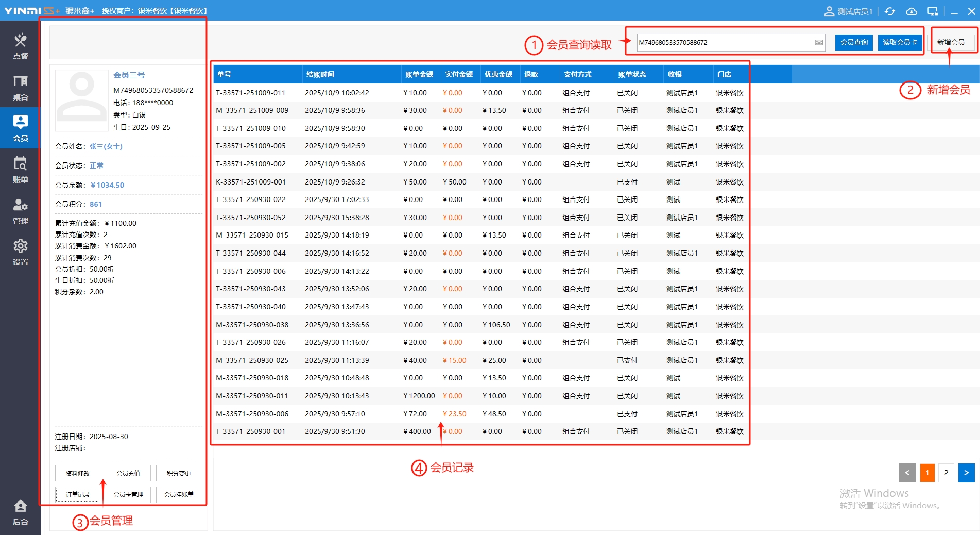Switch to the 订单记录 order records view

click(x=78, y=494)
